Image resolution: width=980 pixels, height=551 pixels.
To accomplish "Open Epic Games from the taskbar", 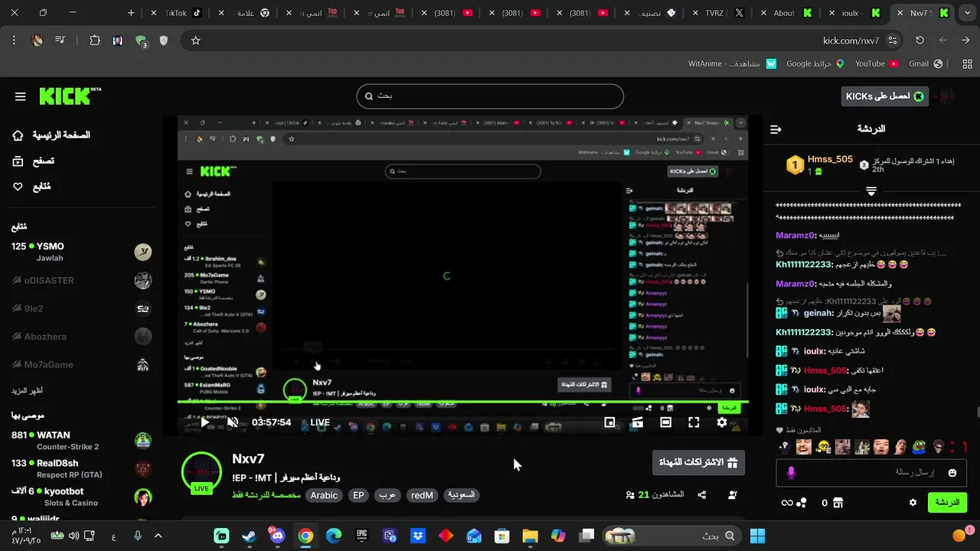I will (x=361, y=536).
